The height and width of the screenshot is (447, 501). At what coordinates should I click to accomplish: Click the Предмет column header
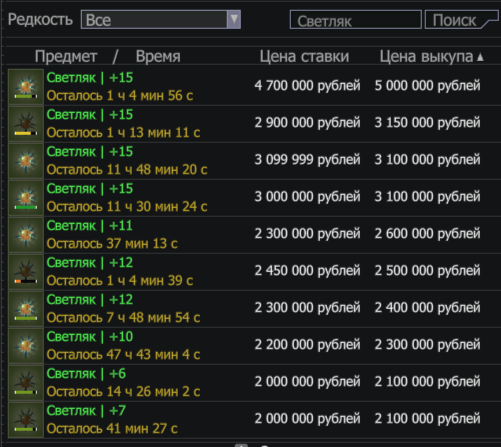66,56
